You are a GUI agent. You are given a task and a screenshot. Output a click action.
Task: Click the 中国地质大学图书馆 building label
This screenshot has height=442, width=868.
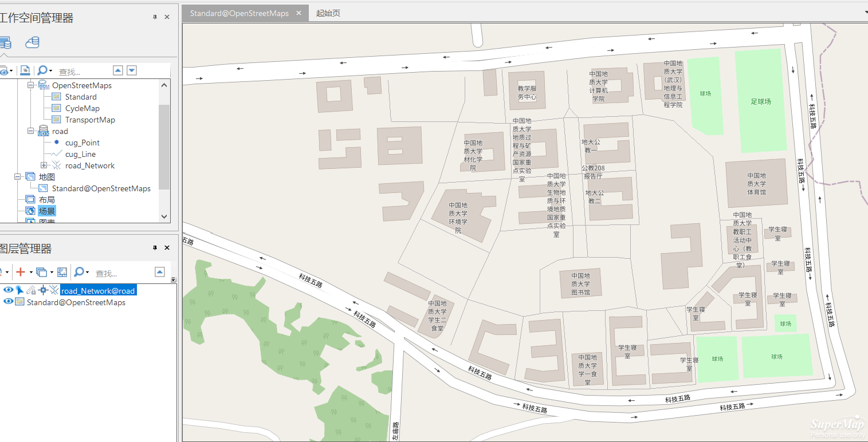click(x=580, y=284)
